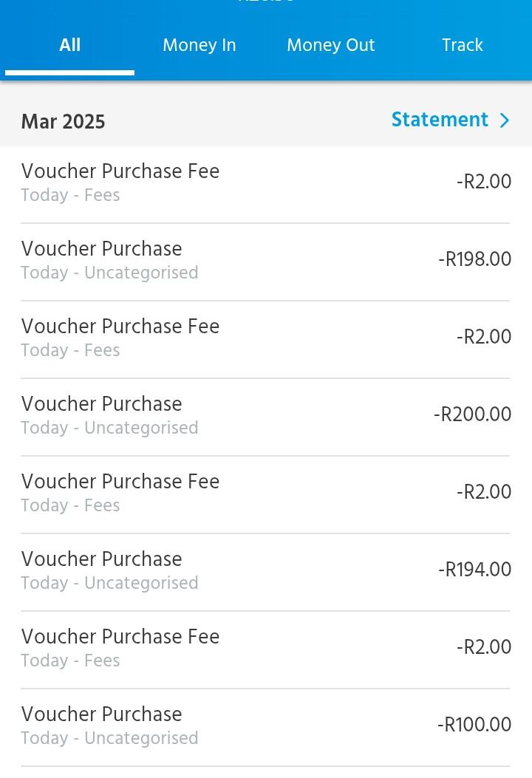
Task: Switch to the All tab
Action: (70, 45)
